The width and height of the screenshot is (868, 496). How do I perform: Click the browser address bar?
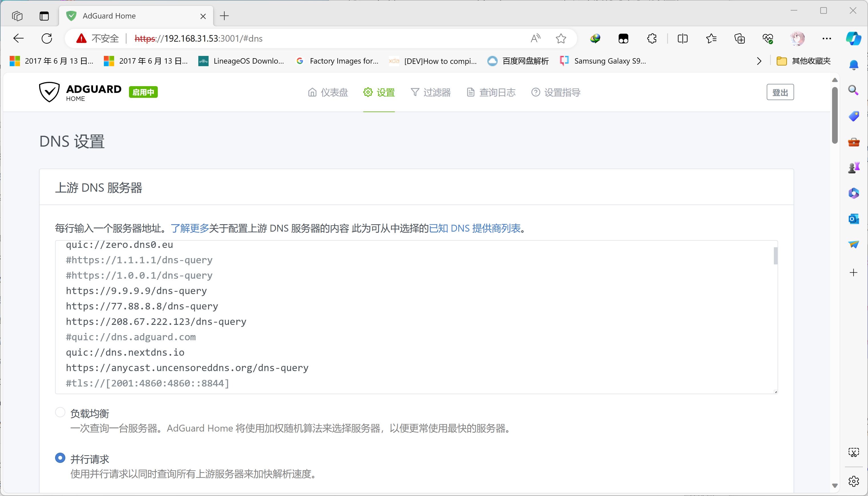[307, 39]
